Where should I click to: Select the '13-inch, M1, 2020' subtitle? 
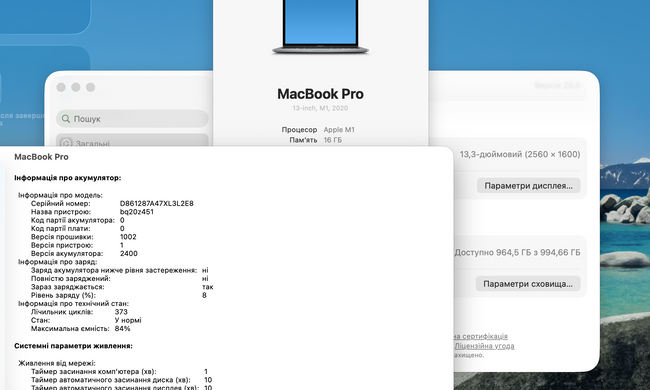[x=320, y=108]
